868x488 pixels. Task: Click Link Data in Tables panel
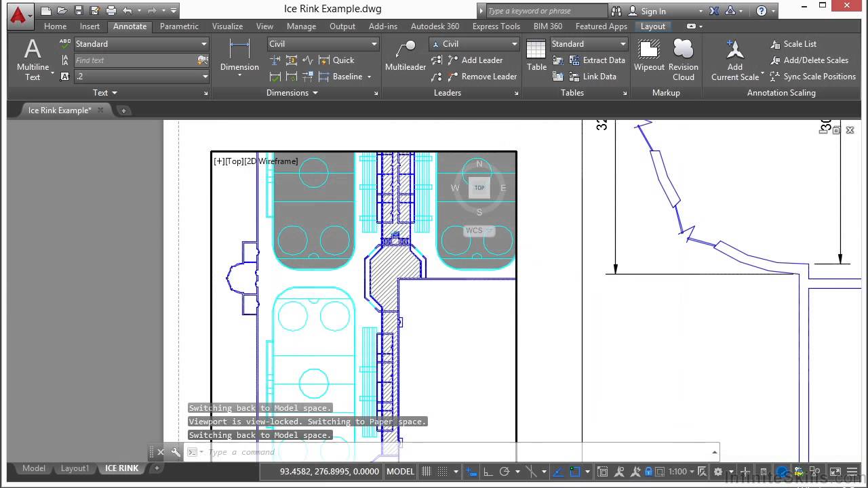pyautogui.click(x=593, y=77)
